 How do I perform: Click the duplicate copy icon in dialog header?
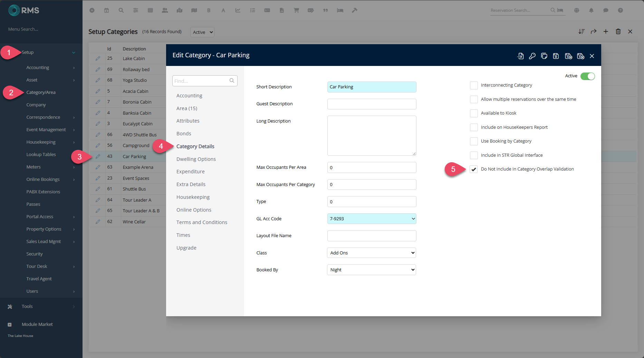click(544, 56)
